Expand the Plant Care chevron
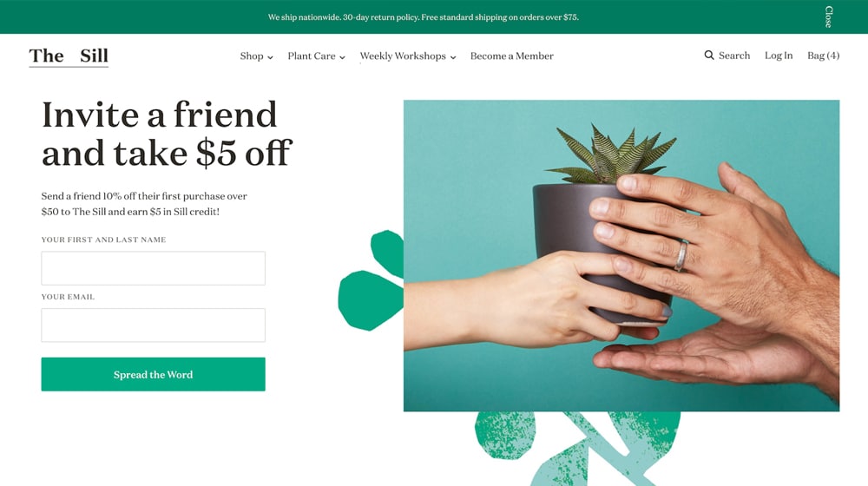 [342, 57]
